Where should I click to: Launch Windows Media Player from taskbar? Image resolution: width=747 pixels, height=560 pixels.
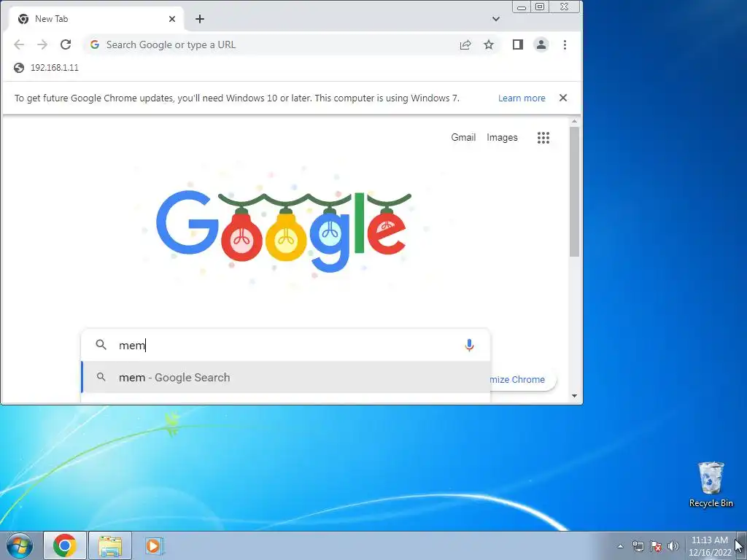click(154, 545)
